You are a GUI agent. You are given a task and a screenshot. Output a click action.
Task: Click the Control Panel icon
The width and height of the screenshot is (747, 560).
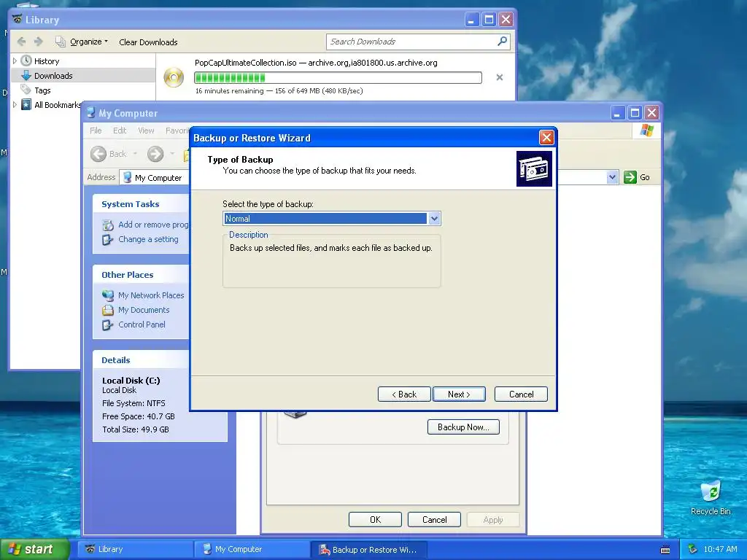108,324
